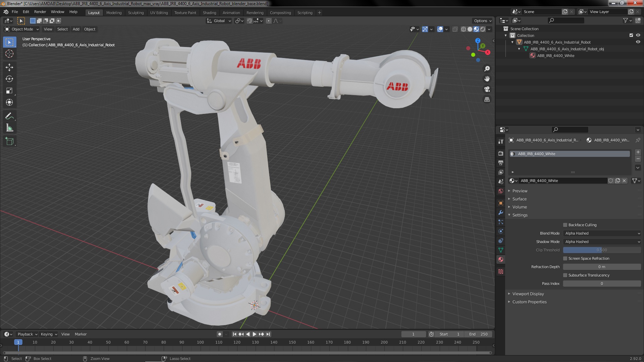
Task: Toggle X-ray view button
Action: [x=455, y=29]
